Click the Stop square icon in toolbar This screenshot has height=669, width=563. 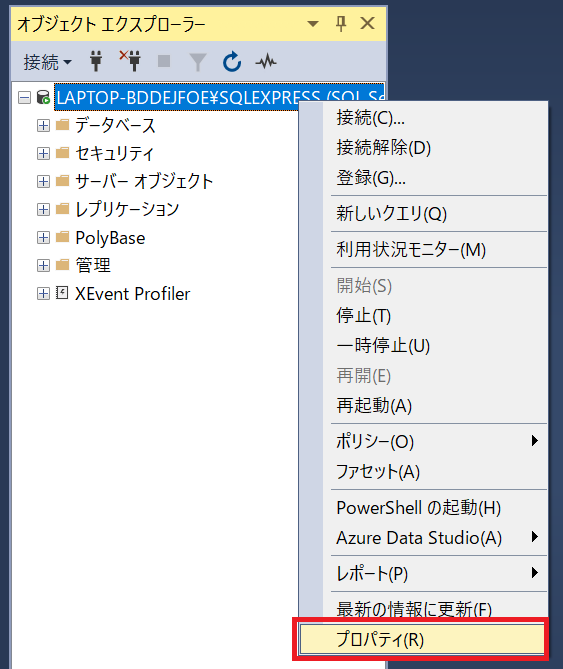click(164, 61)
